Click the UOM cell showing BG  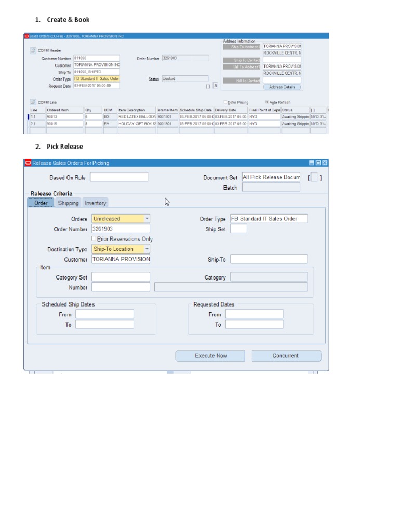[x=110, y=117]
